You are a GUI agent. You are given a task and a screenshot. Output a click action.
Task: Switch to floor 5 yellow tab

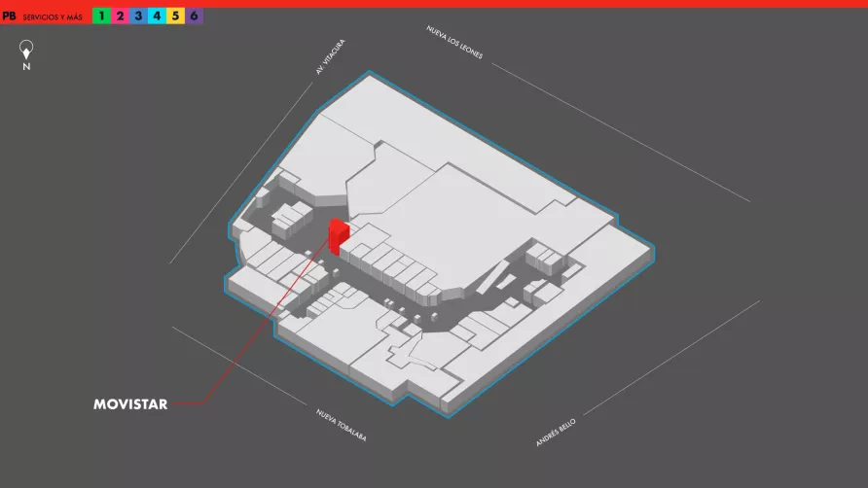click(175, 17)
